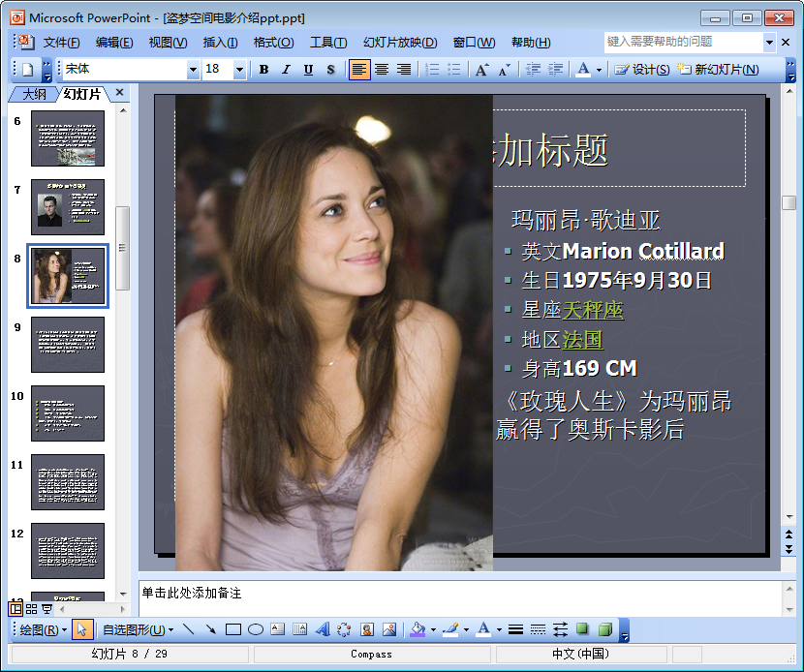Switch to slide sorter view

tap(31, 609)
